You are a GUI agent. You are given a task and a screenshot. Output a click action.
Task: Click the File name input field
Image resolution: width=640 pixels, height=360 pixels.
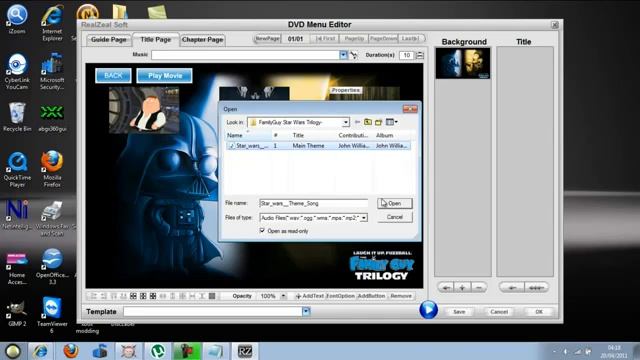(313, 203)
